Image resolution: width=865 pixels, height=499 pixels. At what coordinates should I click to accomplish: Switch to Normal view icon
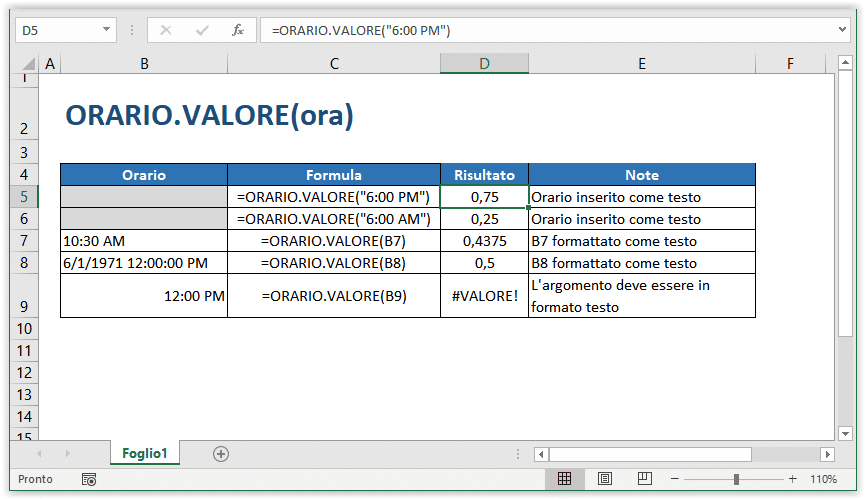pos(564,479)
